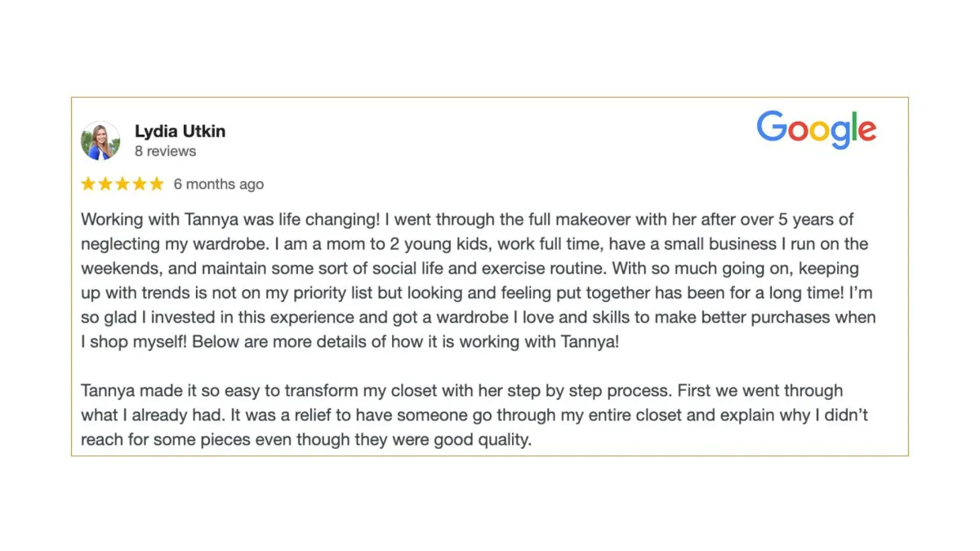Click the blue capital G in Google logo
980x551 pixels.
pos(771,127)
